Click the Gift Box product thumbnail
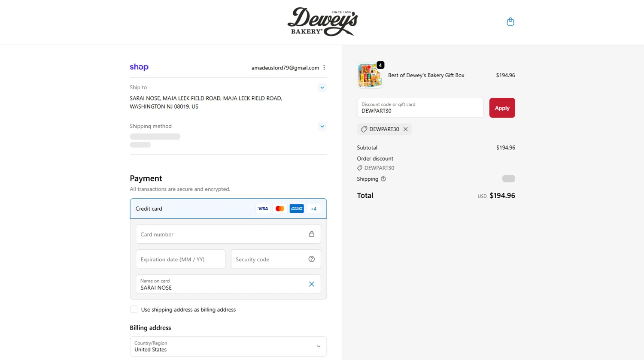 (370, 76)
